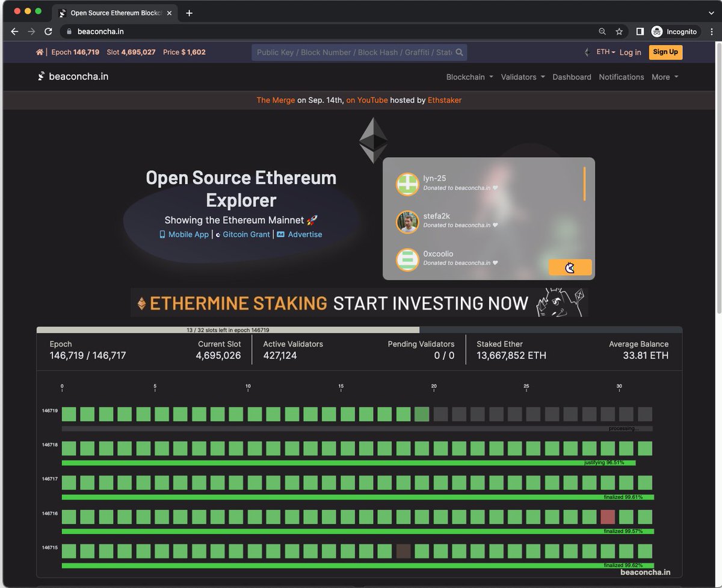Click Average Balance 33.81 ETH
This screenshot has height=588, width=722.
coord(646,356)
